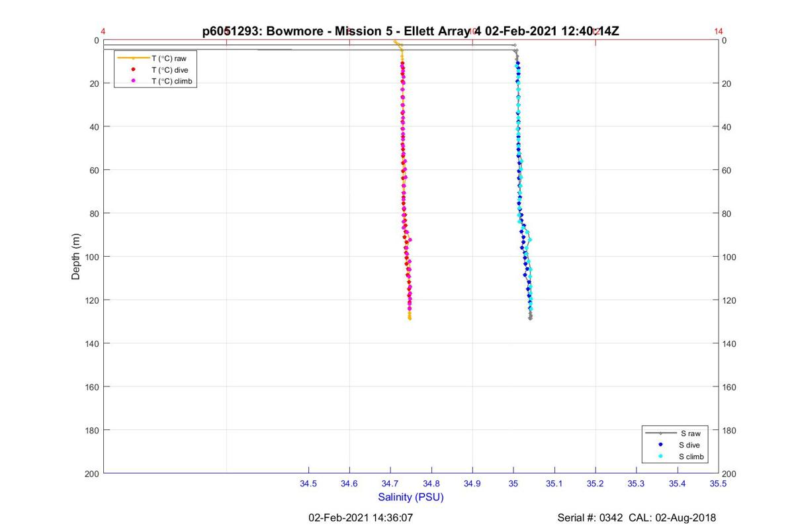Click the orange line sample beside T raw

pos(133,58)
